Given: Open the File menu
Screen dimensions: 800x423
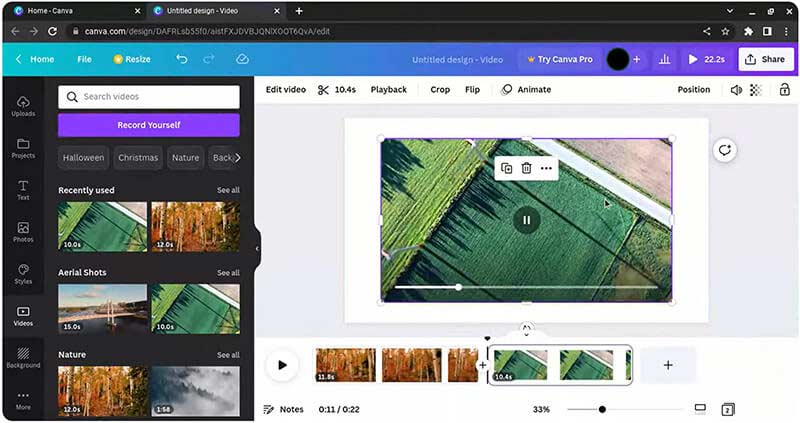Looking at the screenshot, I should (84, 59).
